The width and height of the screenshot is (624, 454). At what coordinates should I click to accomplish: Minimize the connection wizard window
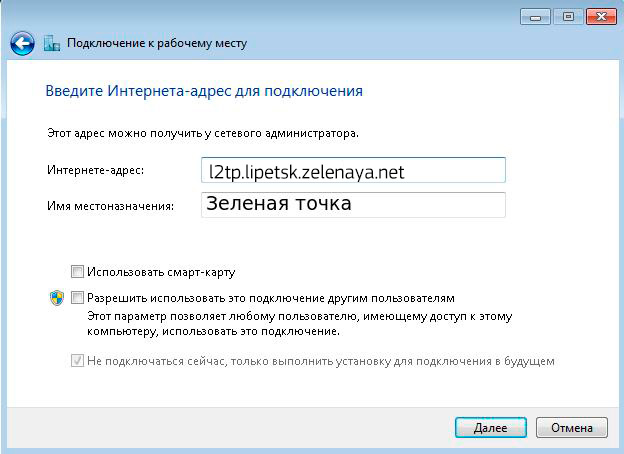[535, 17]
